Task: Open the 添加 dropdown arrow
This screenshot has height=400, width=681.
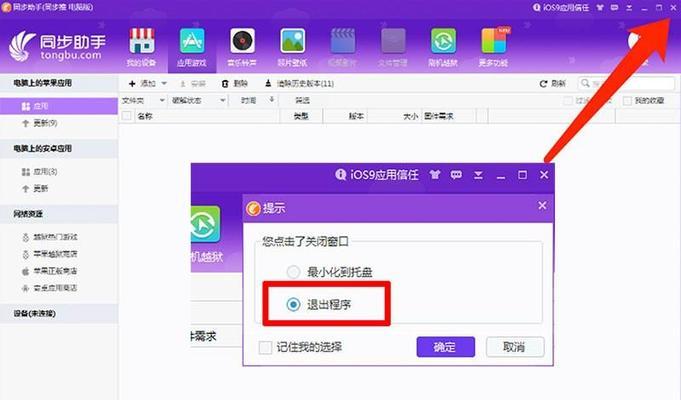Action: point(164,83)
